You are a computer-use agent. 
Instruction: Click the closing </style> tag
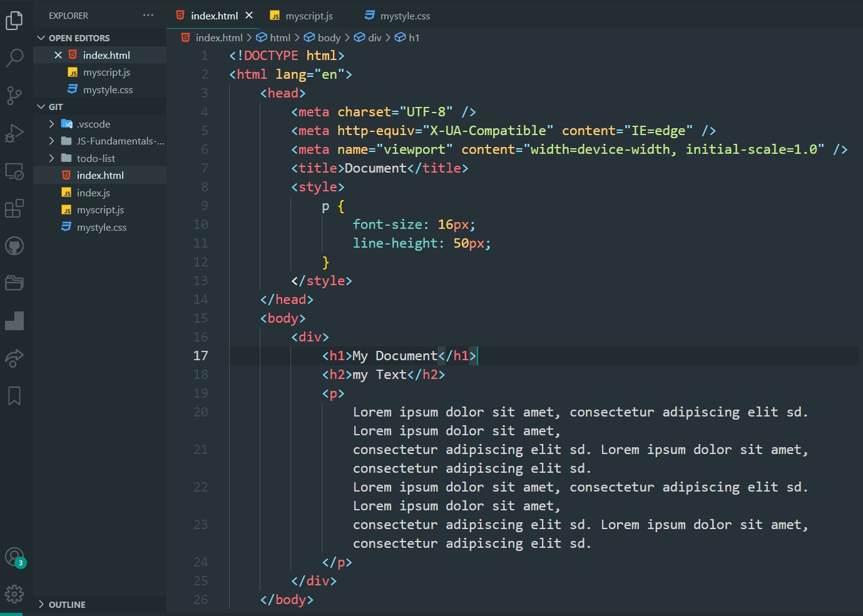322,281
